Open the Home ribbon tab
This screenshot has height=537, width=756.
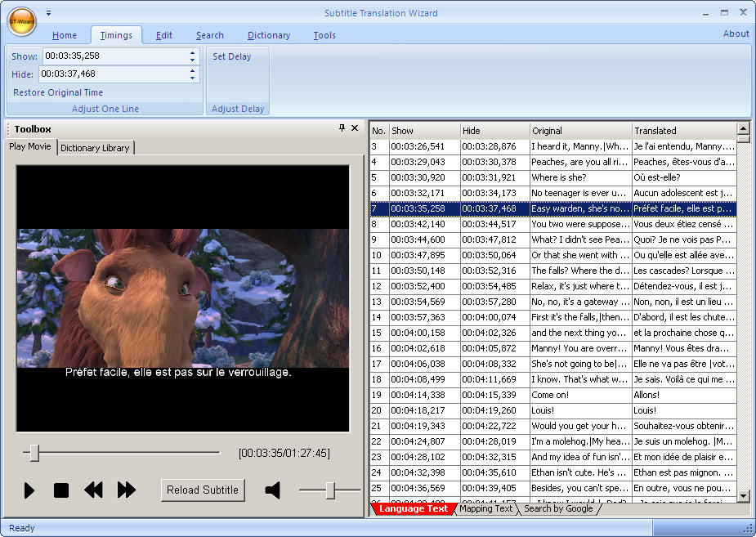[64, 35]
